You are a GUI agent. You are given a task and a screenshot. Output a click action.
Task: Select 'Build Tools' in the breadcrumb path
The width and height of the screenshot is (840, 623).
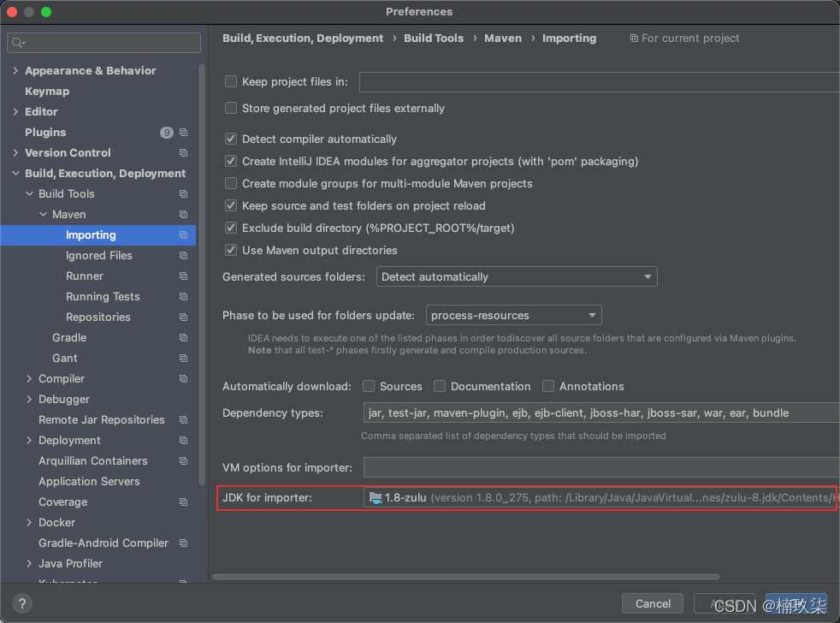[x=434, y=38]
